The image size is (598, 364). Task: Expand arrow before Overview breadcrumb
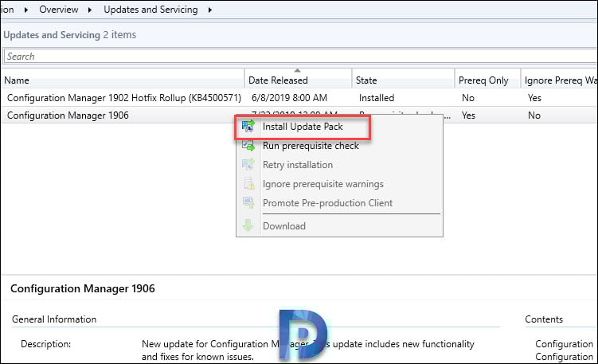coord(26,10)
